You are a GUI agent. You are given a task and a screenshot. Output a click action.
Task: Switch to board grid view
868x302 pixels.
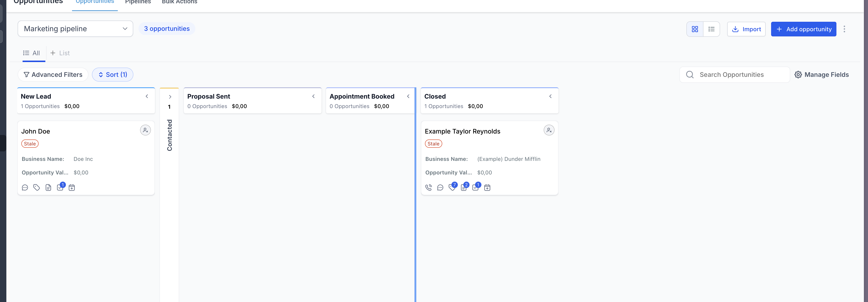695,29
